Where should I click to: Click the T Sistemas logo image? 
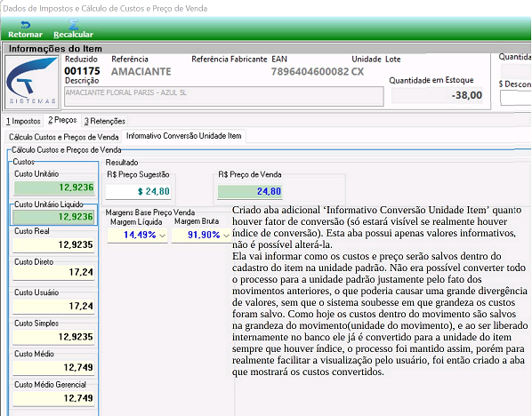32,82
